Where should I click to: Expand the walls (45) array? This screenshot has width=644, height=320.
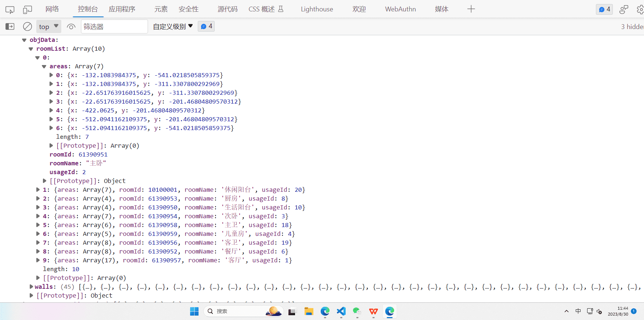tap(32, 287)
